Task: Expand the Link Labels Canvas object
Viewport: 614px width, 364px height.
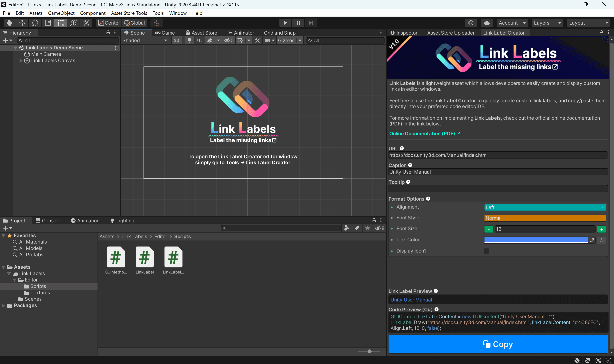Action: (21, 61)
